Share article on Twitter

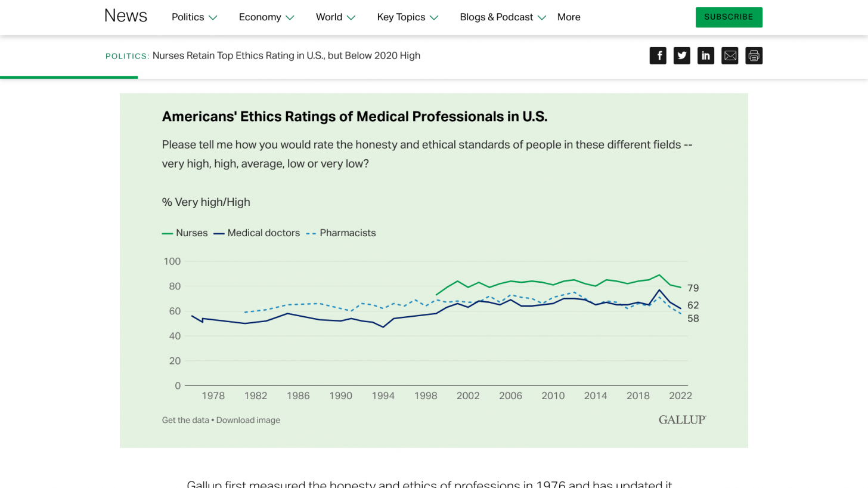pyautogui.click(x=682, y=56)
